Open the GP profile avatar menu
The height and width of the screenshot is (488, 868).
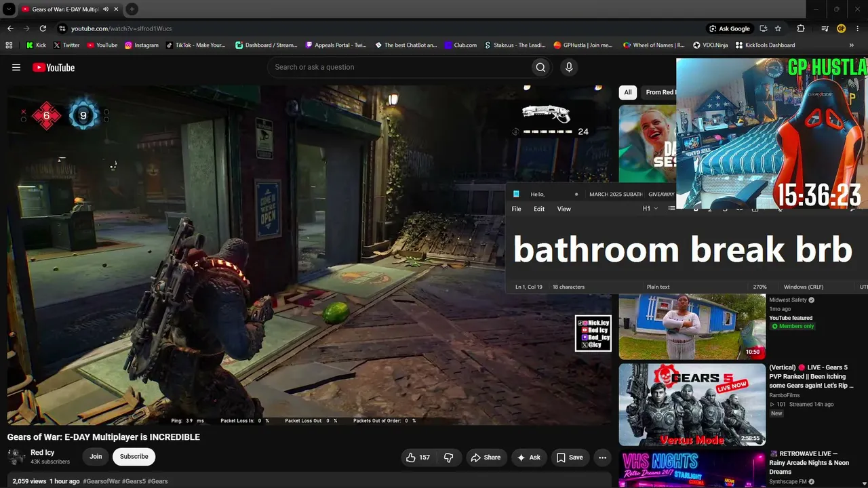tap(841, 28)
